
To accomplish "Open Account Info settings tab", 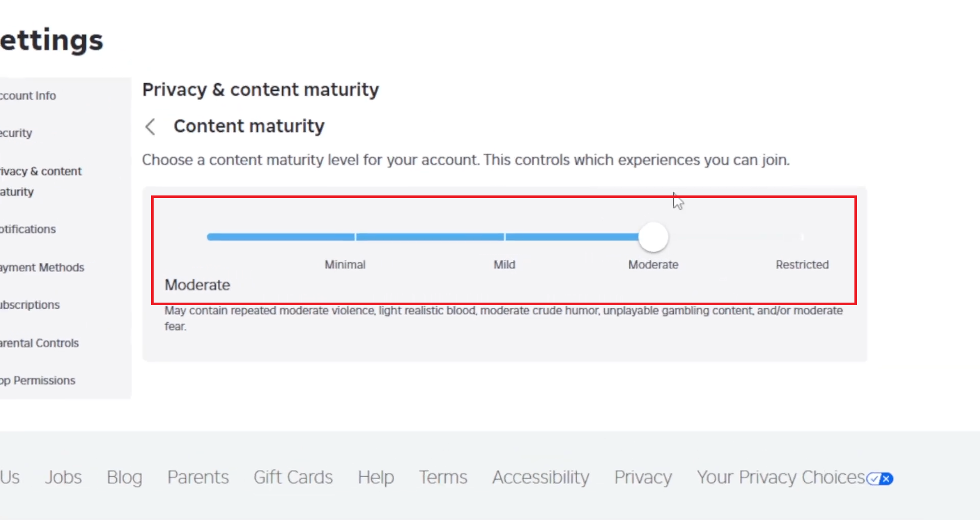I will click(x=29, y=96).
